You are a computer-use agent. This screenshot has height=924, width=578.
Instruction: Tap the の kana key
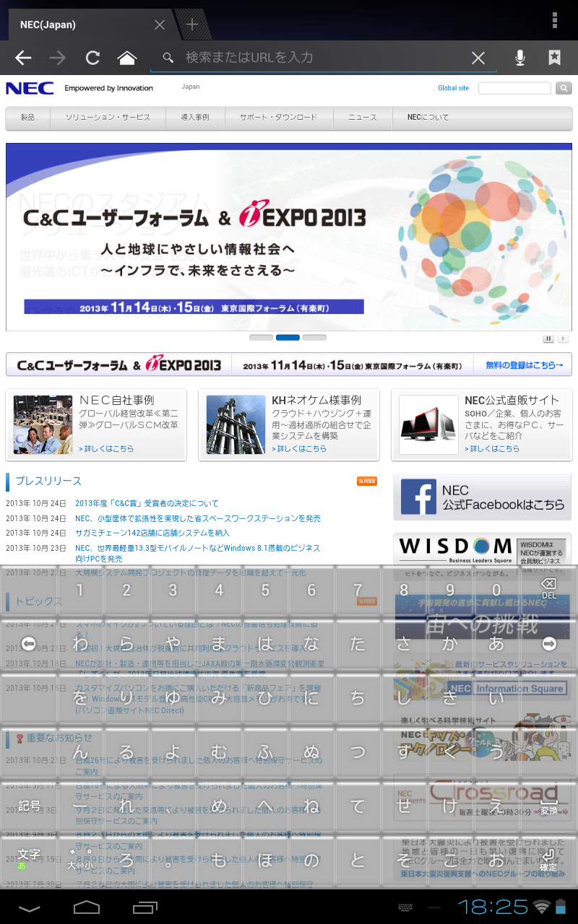pyautogui.click(x=311, y=860)
